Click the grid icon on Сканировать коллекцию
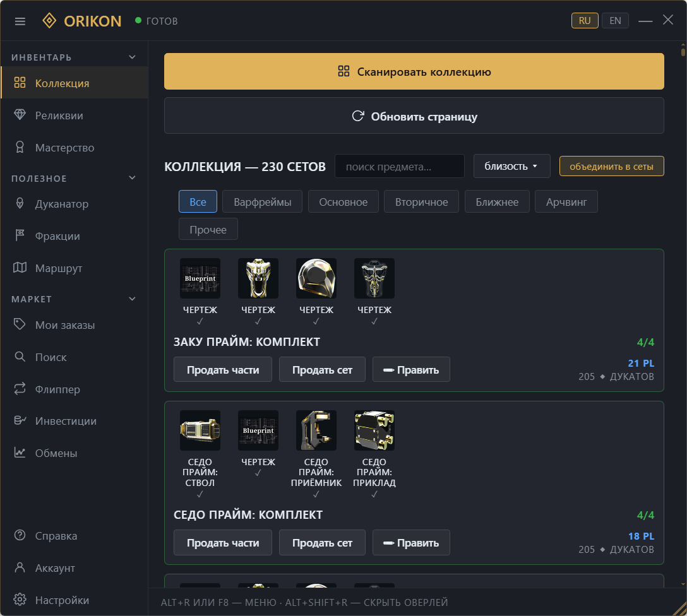687x616 pixels. click(344, 71)
